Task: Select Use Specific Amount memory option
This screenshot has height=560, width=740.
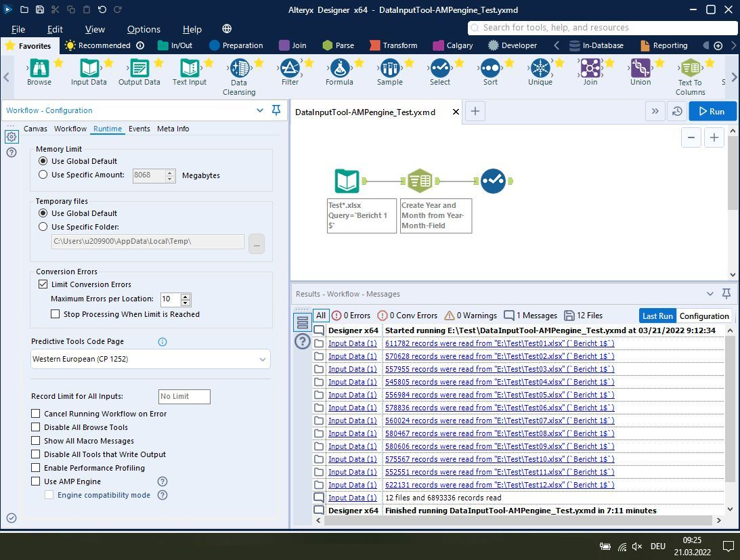Action: pos(43,175)
